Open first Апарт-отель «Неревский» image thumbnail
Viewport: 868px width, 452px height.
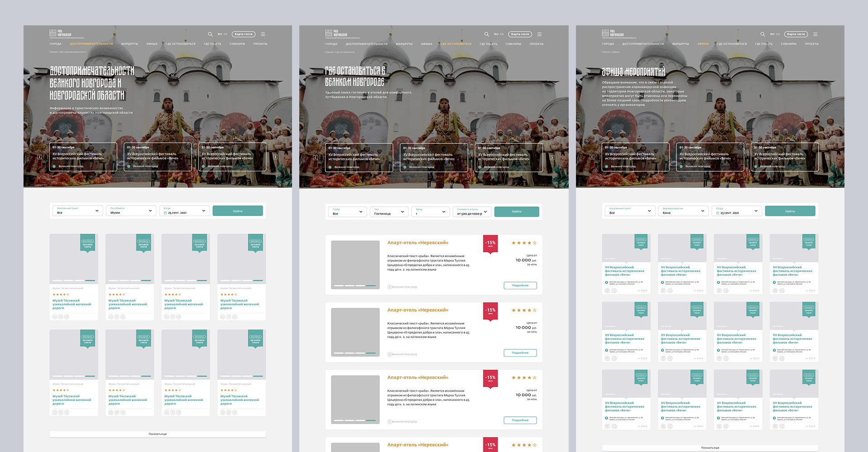[x=355, y=265]
